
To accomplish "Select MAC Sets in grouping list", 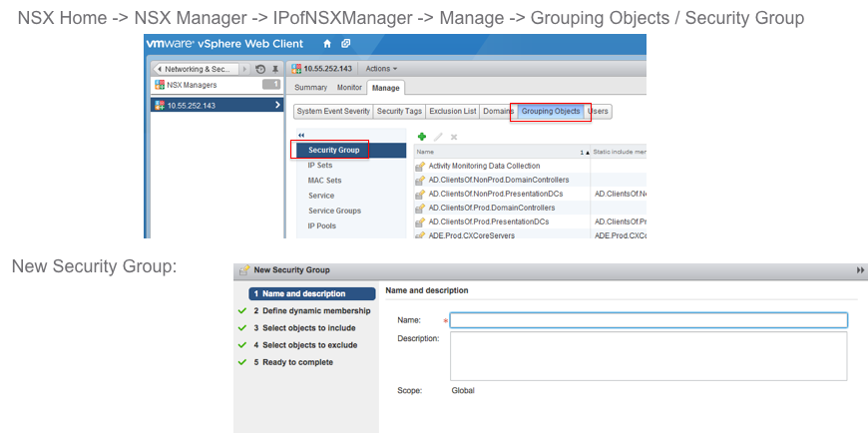I will [x=325, y=181].
